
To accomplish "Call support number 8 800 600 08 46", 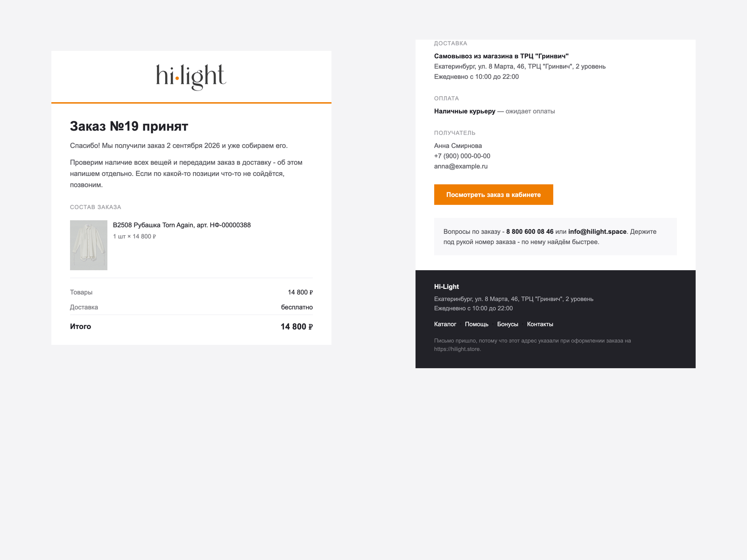I will (530, 231).
